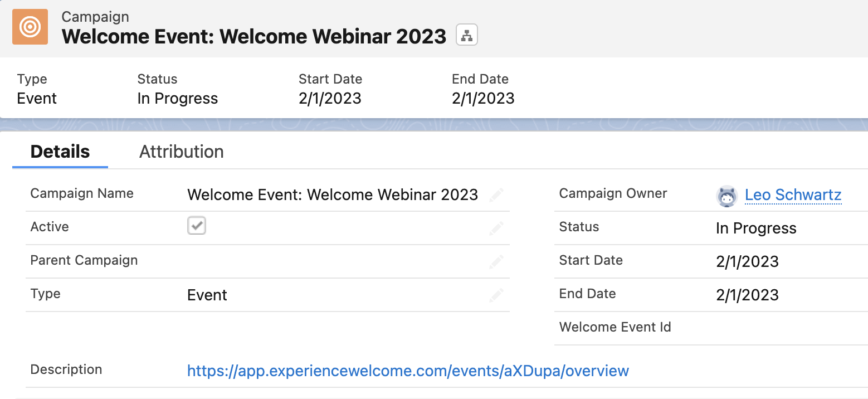
Task: Click the Campaign object label above title
Action: pos(95,17)
